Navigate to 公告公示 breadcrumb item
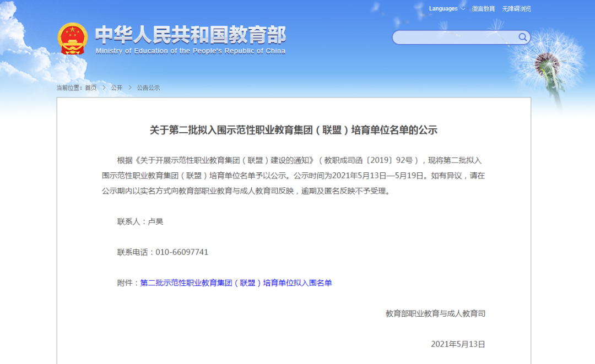 148,88
